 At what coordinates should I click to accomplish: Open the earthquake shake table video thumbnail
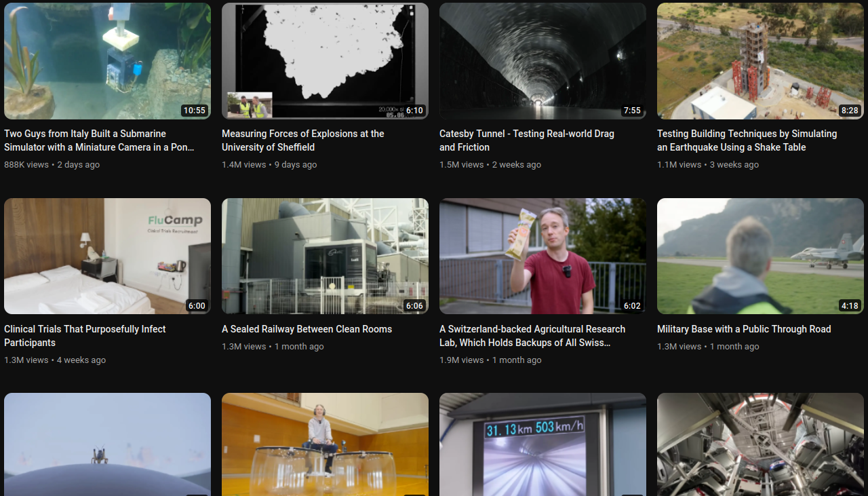pos(760,61)
